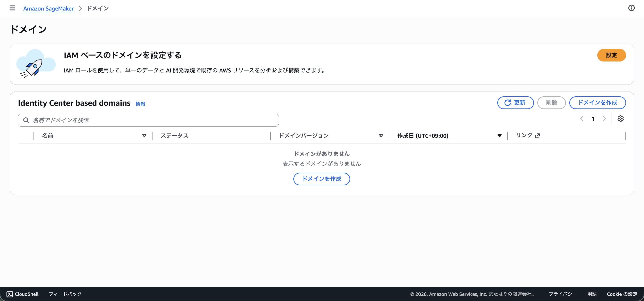Click the rocket illustration in IAM banner
This screenshot has width=644, height=301.
coord(36,64)
